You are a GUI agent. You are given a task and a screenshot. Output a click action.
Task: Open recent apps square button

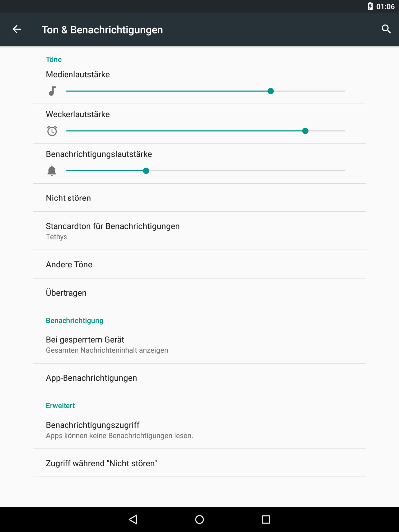[266, 519]
